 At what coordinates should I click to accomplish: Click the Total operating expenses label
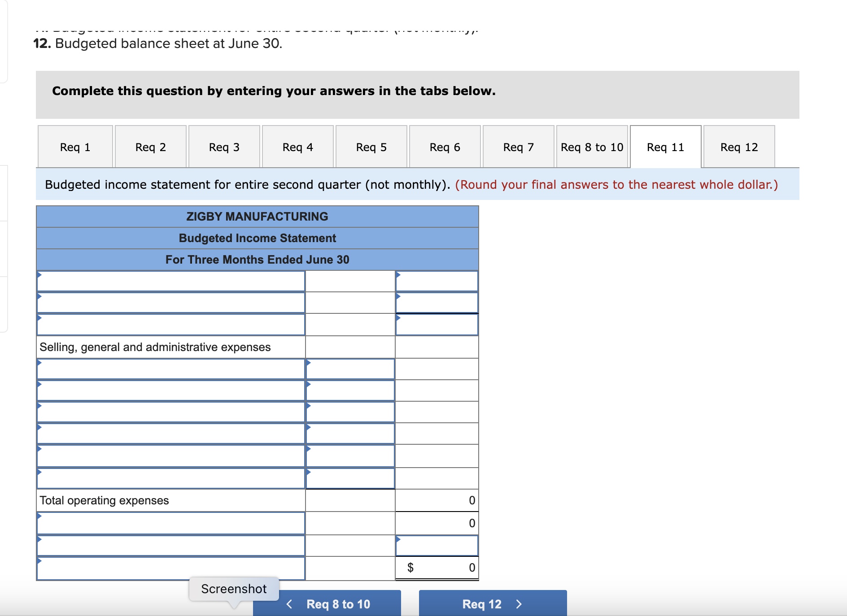[x=104, y=500]
